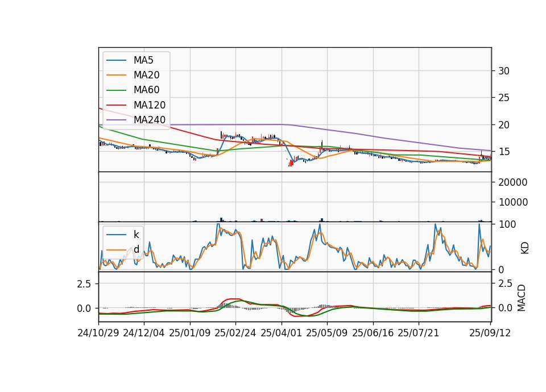Click the MA60 legend label
This screenshot has width=546, height=392.
pos(146,90)
